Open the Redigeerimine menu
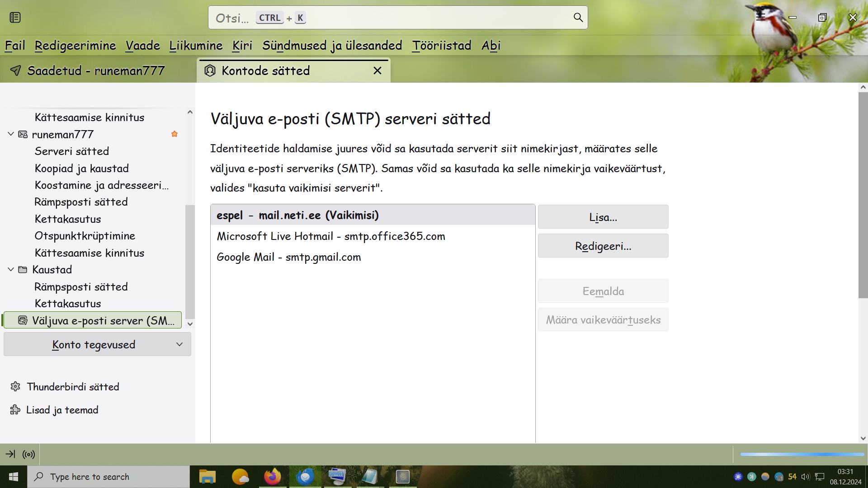868x488 pixels. point(75,46)
